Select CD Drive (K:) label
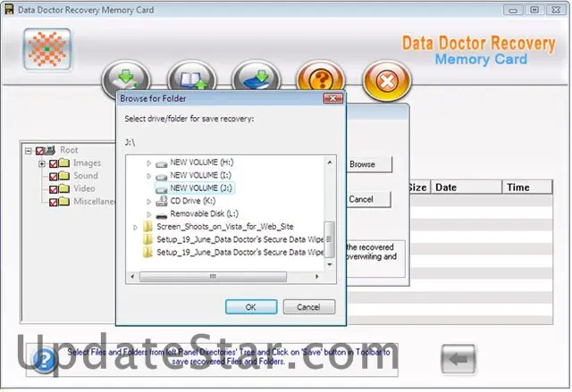This screenshot has height=392, width=572. tap(193, 201)
